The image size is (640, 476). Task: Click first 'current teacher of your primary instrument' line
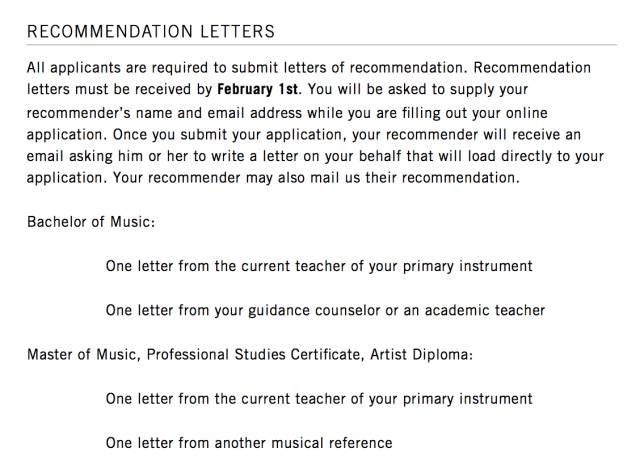(x=319, y=266)
